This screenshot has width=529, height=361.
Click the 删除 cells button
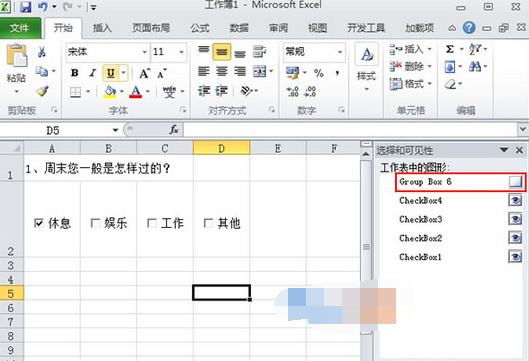[x=411, y=66]
